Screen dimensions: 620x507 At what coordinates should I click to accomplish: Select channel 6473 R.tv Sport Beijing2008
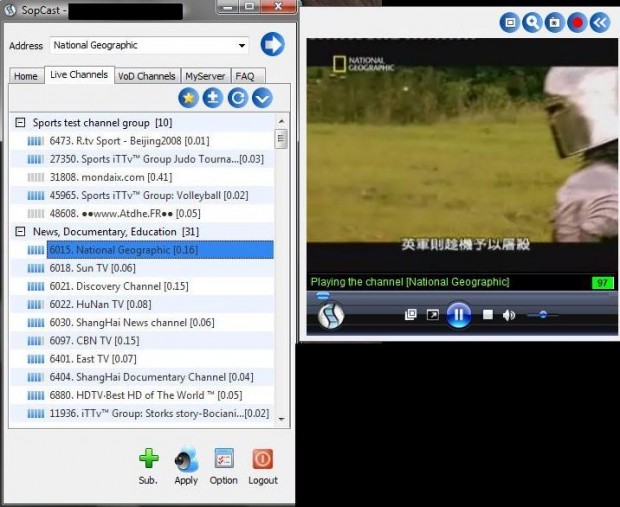coord(142,141)
